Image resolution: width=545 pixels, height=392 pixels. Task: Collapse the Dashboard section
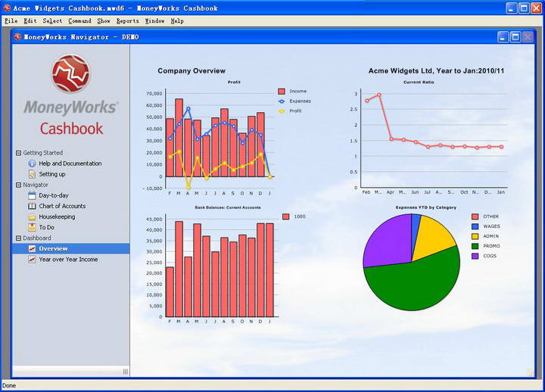pos(18,238)
